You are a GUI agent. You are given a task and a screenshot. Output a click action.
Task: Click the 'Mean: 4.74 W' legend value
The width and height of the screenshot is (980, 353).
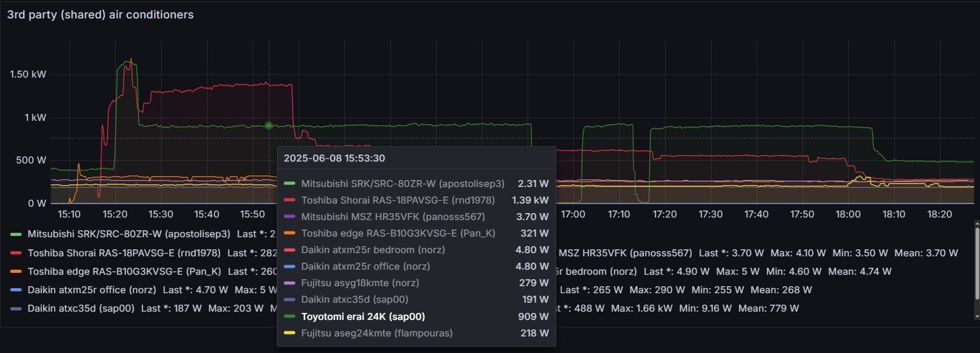click(860, 271)
